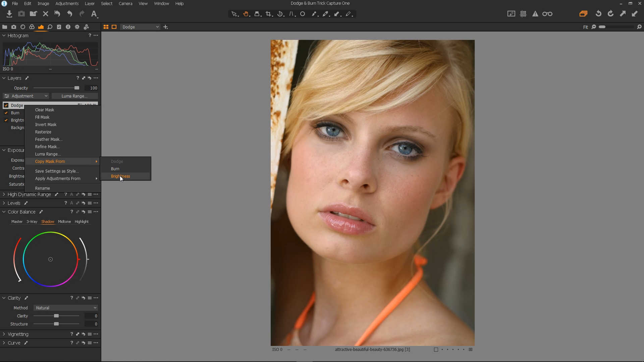This screenshot has width=644, height=362.
Task: Click the proofing glasses icon
Action: click(x=547, y=14)
